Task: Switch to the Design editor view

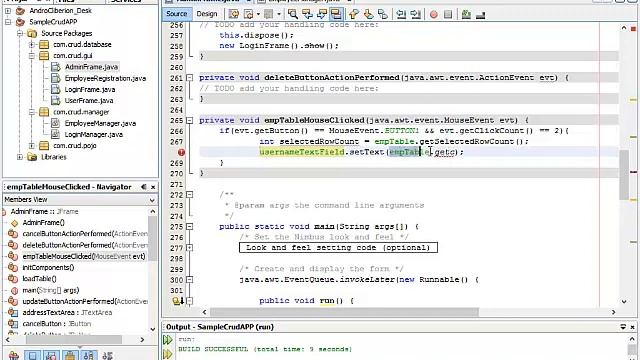Action: (x=207, y=14)
